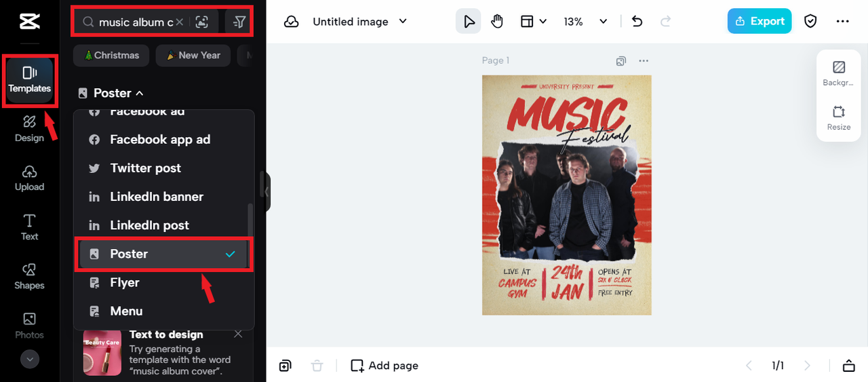Open the layout view dropdown
Viewport: 868px width, 382px height.
pos(533,22)
